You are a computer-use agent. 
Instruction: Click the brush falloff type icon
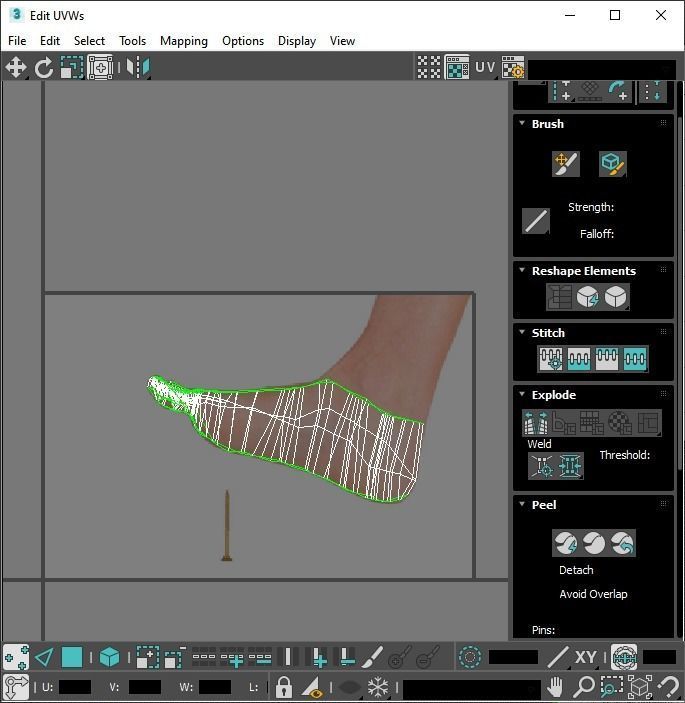(536, 221)
